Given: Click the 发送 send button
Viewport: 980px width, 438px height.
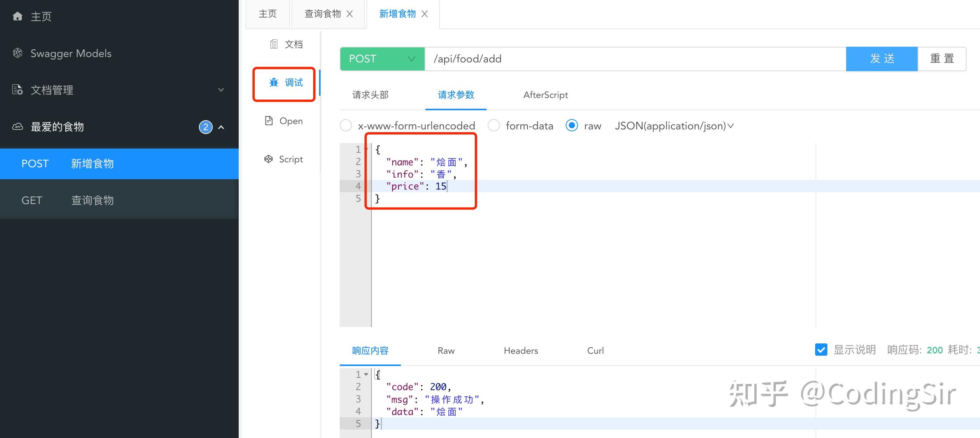Looking at the screenshot, I should click(881, 59).
